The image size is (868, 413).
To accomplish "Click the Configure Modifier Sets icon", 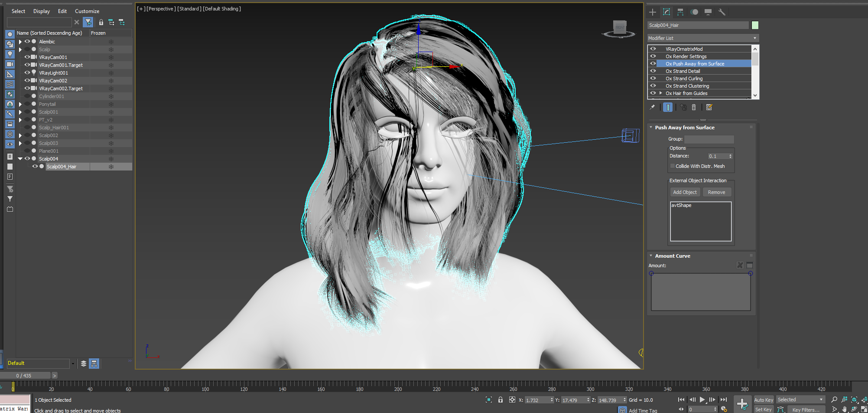I will click(709, 107).
